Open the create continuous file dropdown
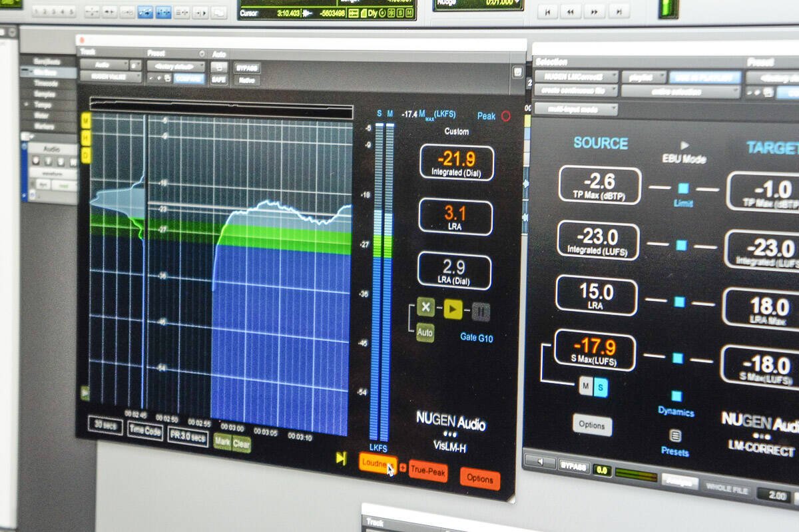This screenshot has height=532, width=799. pyautogui.click(x=576, y=91)
